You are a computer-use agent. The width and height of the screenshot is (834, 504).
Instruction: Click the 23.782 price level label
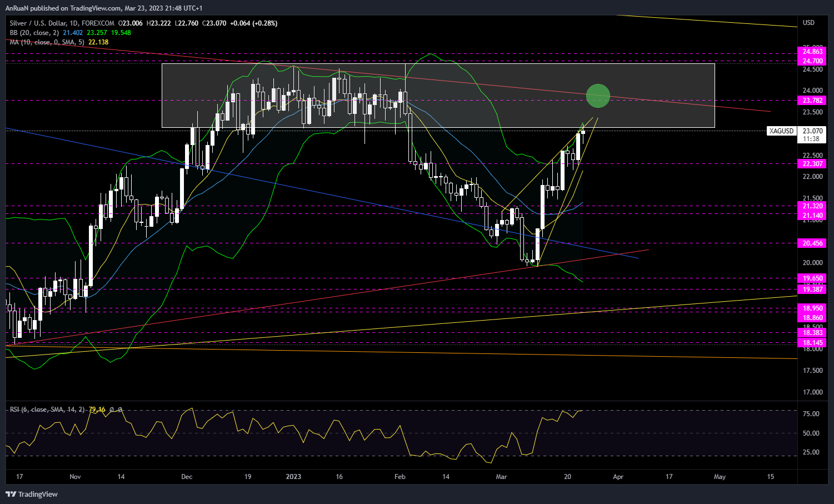813,101
